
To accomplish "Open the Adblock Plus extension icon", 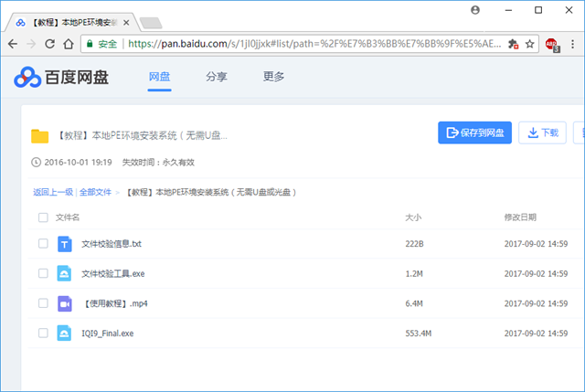I will pyautogui.click(x=552, y=45).
